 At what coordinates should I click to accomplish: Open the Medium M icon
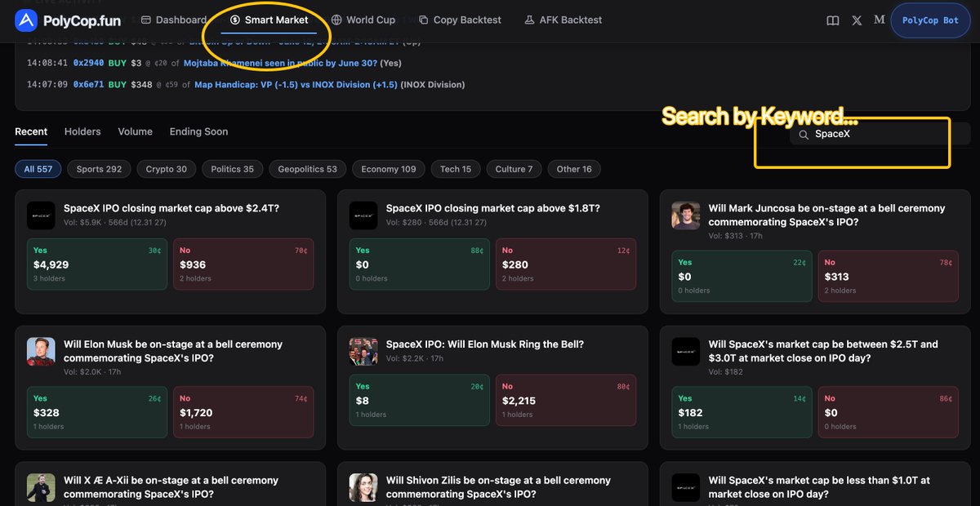coord(880,20)
